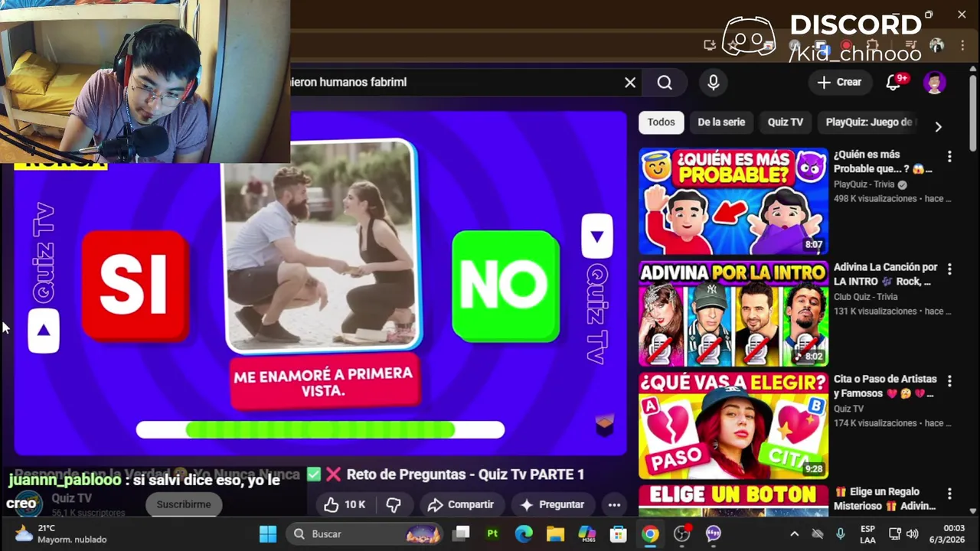This screenshot has width=980, height=551.
Task: Select the 'Quiz TV' filter chip
Action: (x=786, y=122)
